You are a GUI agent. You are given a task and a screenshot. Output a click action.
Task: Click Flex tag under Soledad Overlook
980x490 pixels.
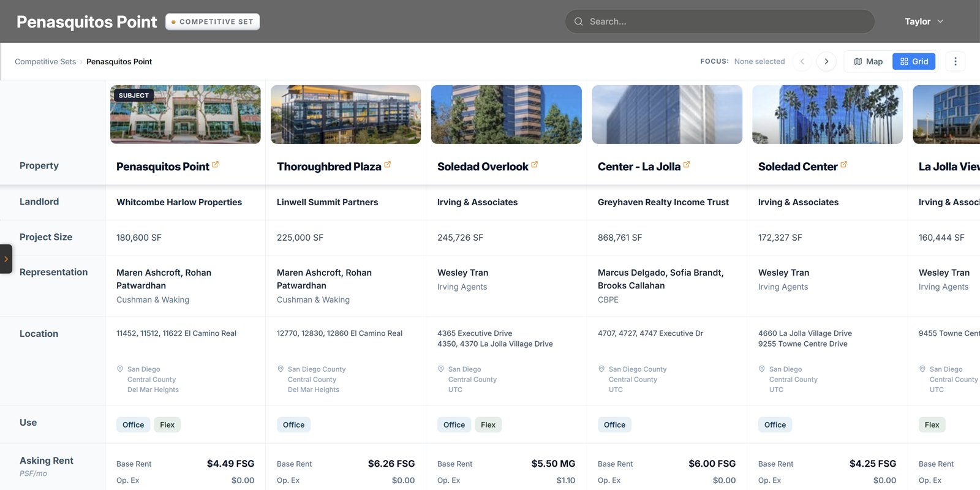tap(488, 424)
